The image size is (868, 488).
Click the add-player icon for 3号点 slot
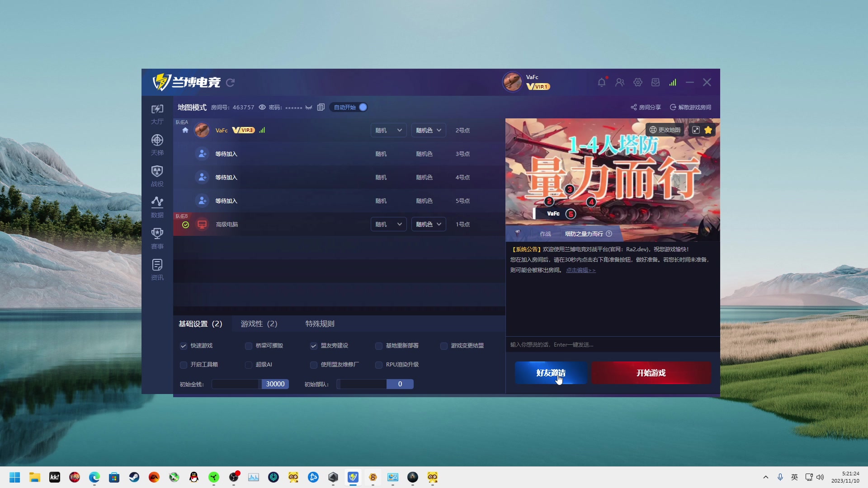click(x=203, y=154)
